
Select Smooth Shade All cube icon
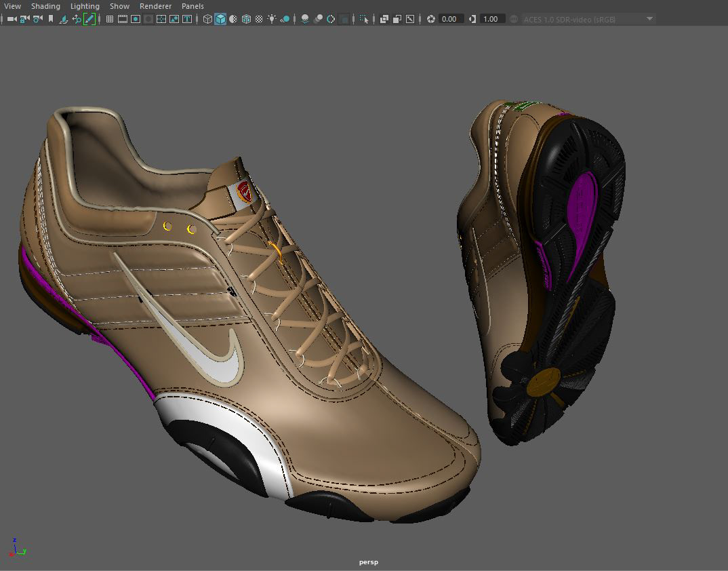click(x=220, y=19)
